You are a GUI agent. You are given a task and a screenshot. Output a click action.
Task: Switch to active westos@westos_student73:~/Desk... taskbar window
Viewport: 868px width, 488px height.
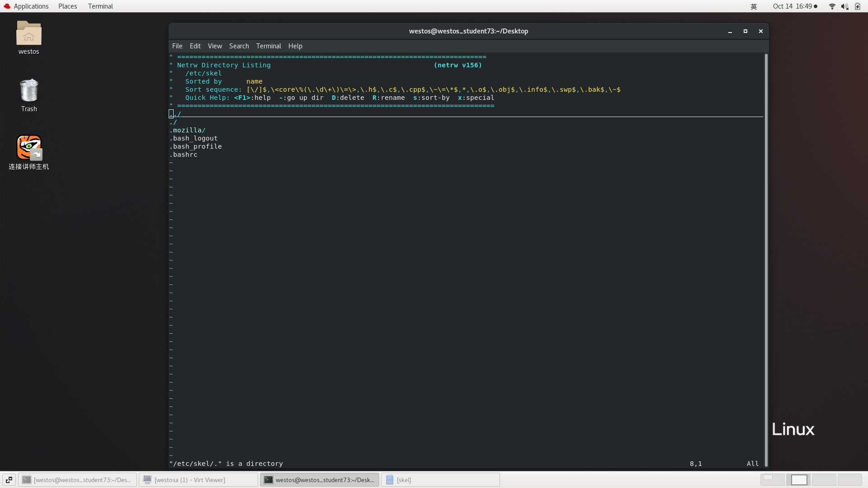coord(320,480)
